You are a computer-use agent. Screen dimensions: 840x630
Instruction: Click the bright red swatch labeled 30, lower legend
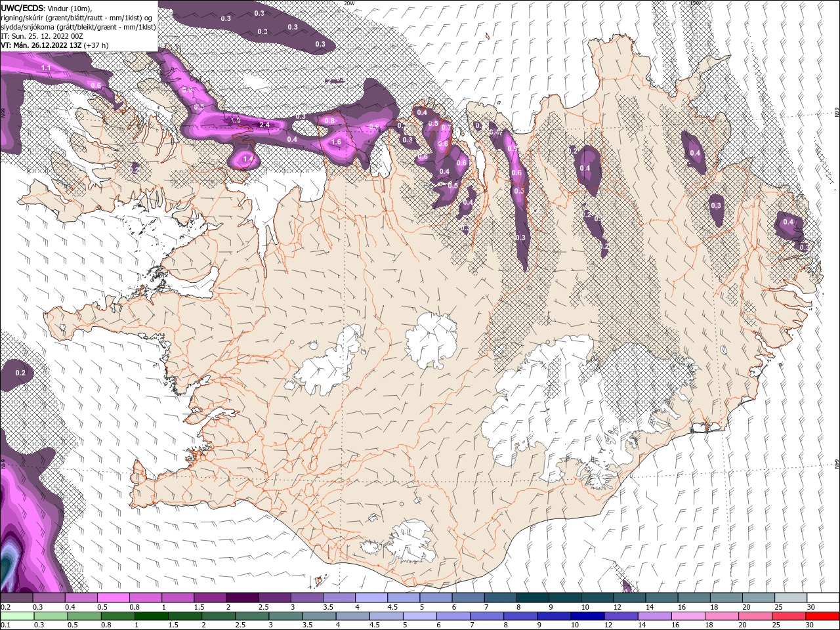(x=822, y=616)
